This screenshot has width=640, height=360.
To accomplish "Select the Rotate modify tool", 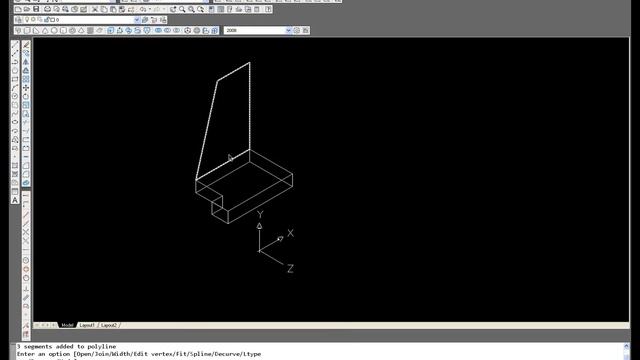I will pos(26,96).
